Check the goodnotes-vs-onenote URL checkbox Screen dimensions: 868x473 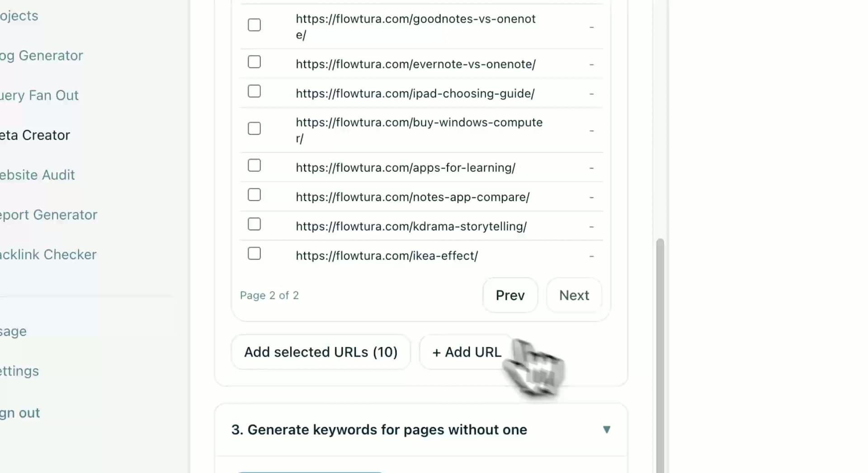(254, 25)
